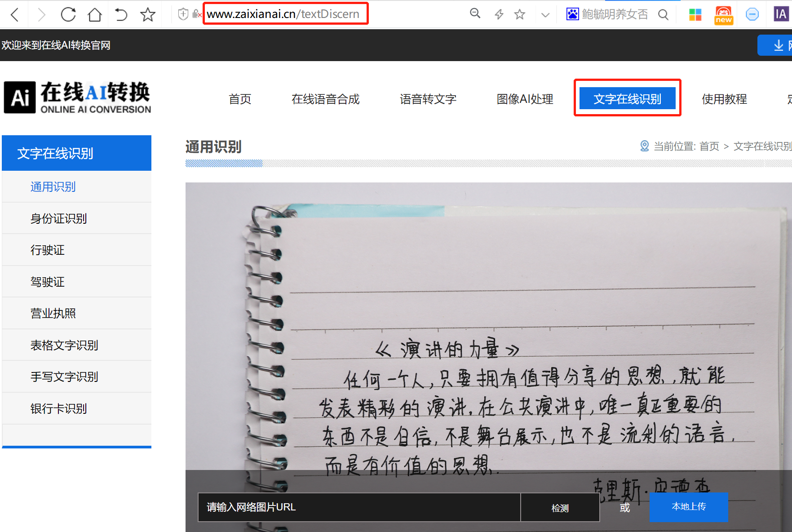Screen dimensions: 792x532
Task: Click the search box with 鲍毓明养女否
Action: click(x=615, y=14)
